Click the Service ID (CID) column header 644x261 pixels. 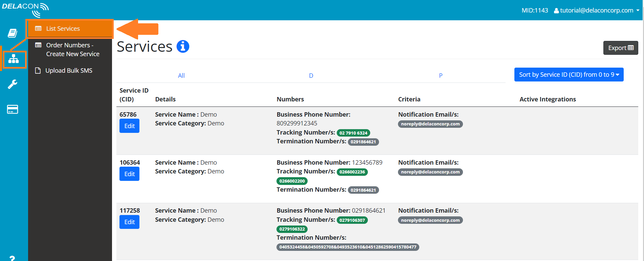click(x=134, y=95)
